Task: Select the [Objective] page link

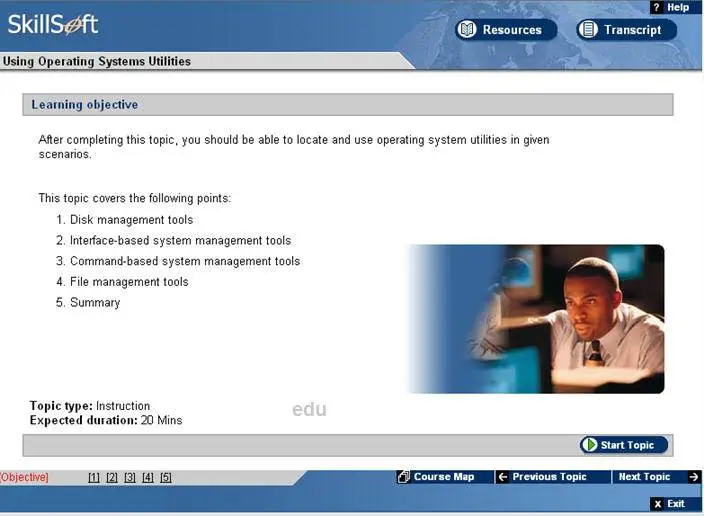Action: tap(24, 477)
